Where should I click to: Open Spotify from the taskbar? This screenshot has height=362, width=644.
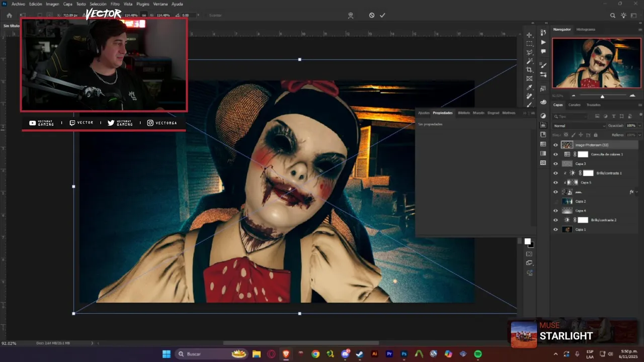click(x=478, y=354)
